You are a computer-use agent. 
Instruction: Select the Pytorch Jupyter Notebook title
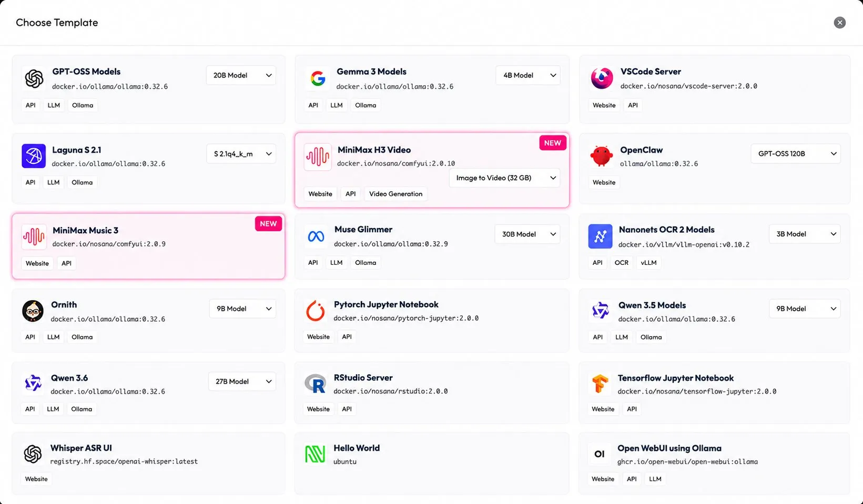pos(386,304)
